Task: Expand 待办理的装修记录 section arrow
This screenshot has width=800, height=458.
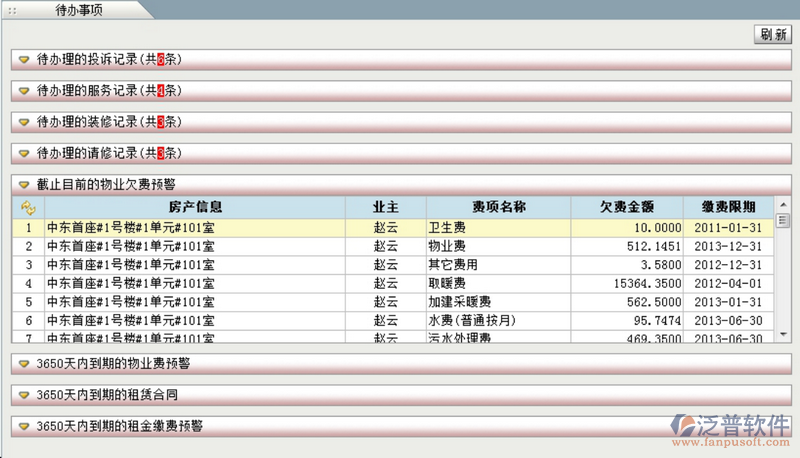Action: 24,122
